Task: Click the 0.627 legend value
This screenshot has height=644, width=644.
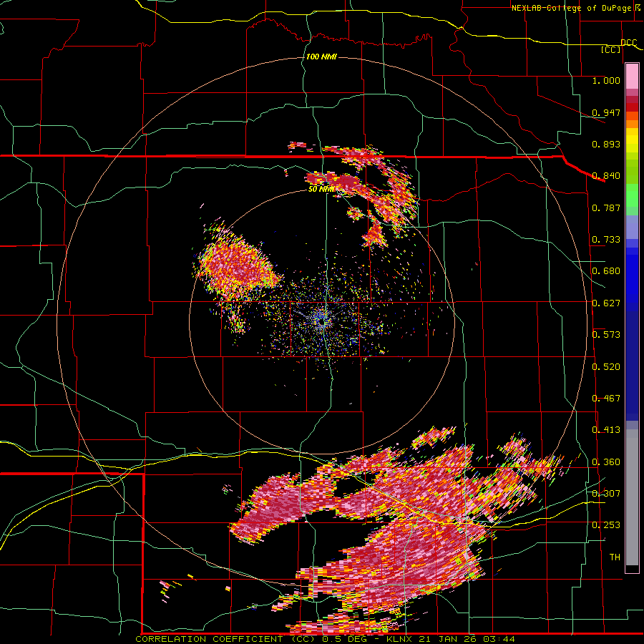Action: [606, 303]
